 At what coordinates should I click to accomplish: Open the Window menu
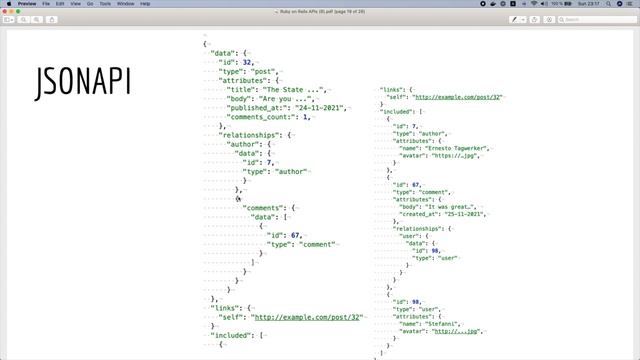pos(126,4)
